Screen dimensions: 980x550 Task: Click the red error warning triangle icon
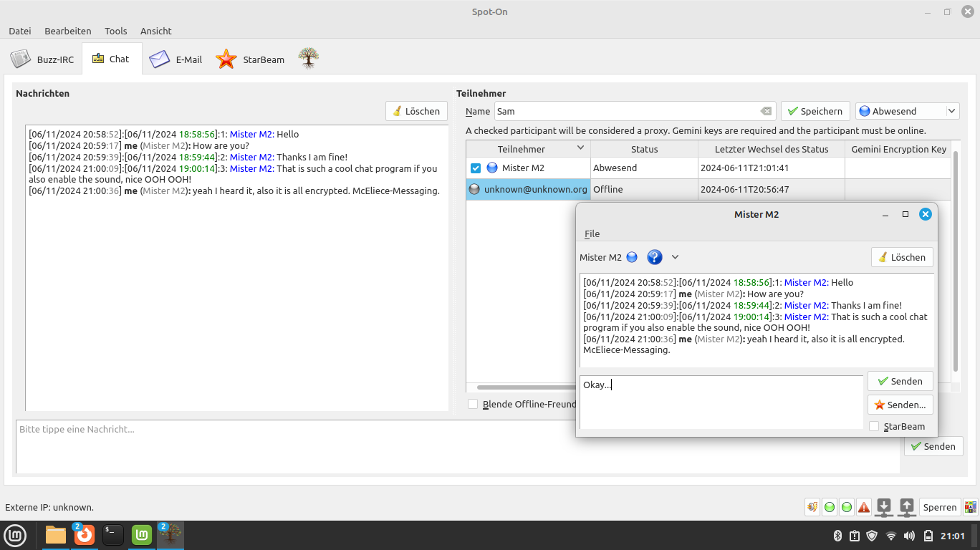coord(864,506)
